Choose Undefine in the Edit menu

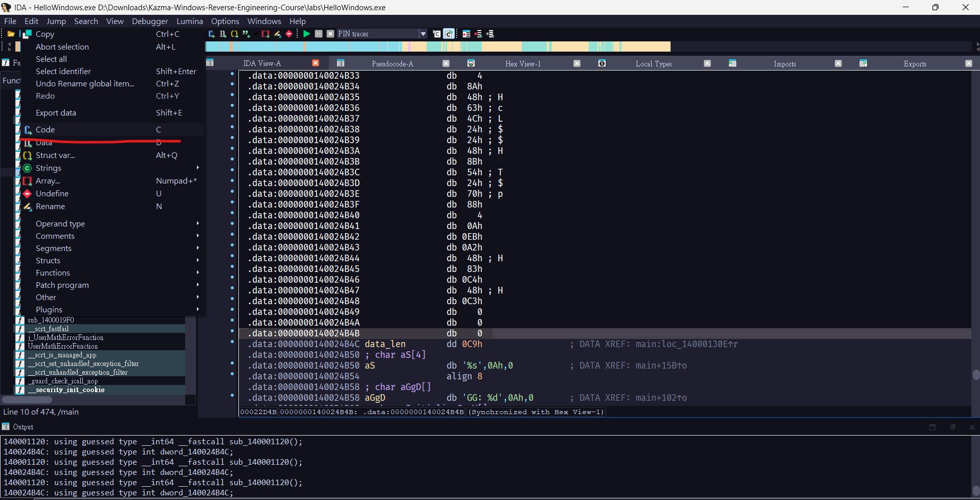pyautogui.click(x=113, y=193)
